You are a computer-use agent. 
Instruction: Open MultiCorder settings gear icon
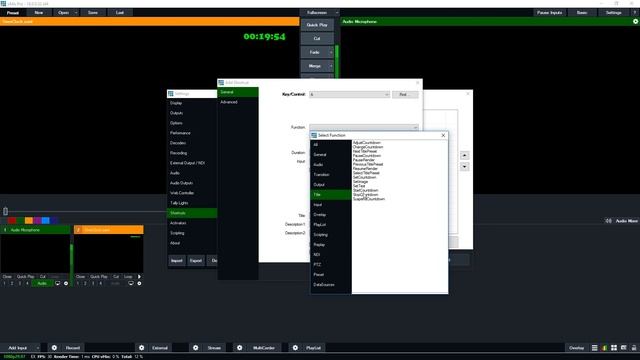click(x=240, y=348)
